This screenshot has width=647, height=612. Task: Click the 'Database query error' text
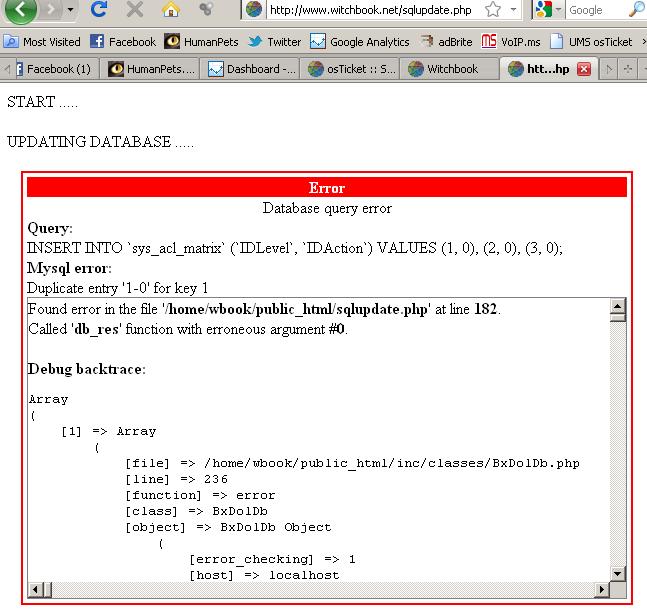tap(327, 208)
